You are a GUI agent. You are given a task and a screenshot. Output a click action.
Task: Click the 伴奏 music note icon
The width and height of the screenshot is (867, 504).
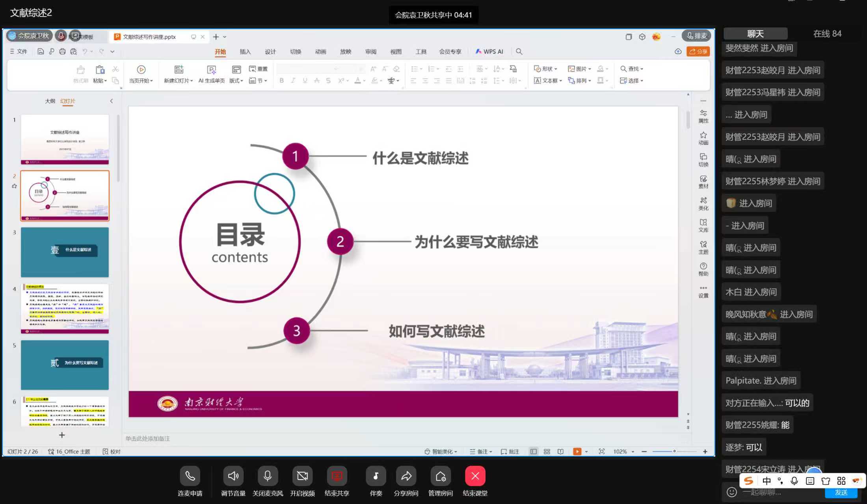[x=376, y=476]
